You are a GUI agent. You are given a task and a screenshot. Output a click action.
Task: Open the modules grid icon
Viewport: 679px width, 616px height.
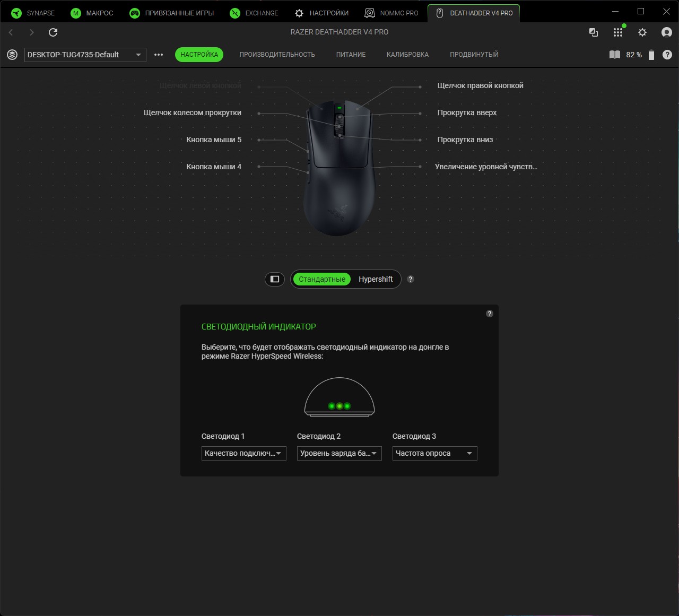coord(618,32)
